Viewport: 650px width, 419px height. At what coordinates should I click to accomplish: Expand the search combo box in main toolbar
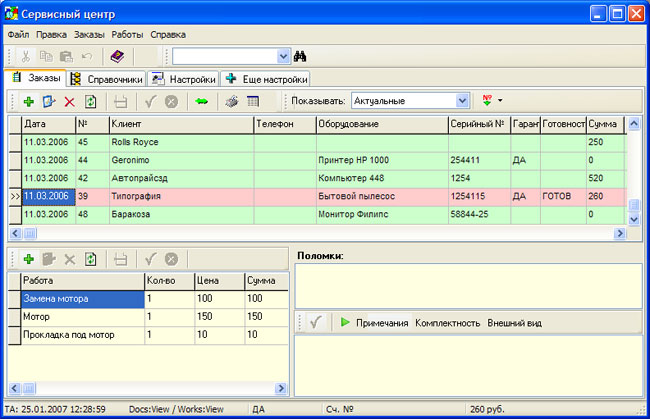click(283, 57)
